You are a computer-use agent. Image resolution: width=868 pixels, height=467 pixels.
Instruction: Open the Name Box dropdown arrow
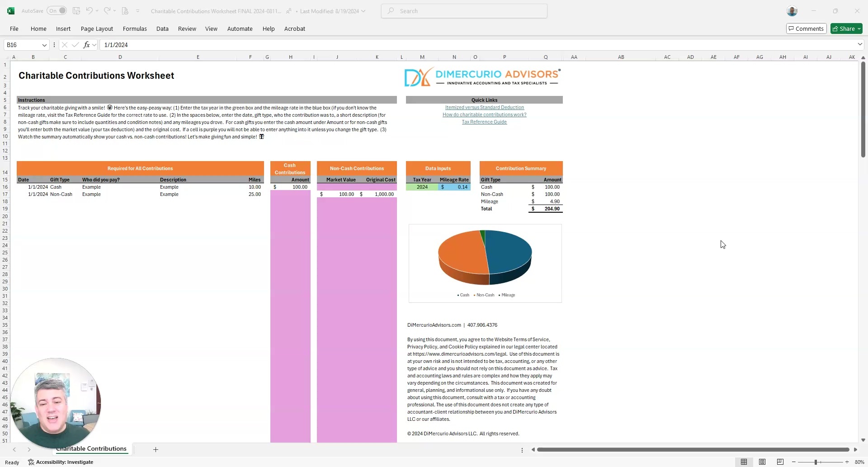tap(44, 45)
